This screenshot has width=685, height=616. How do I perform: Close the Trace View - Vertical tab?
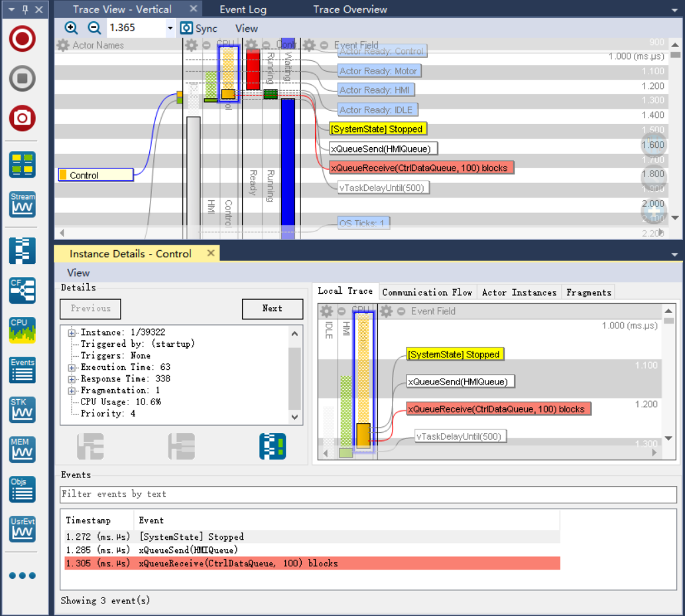[194, 9]
